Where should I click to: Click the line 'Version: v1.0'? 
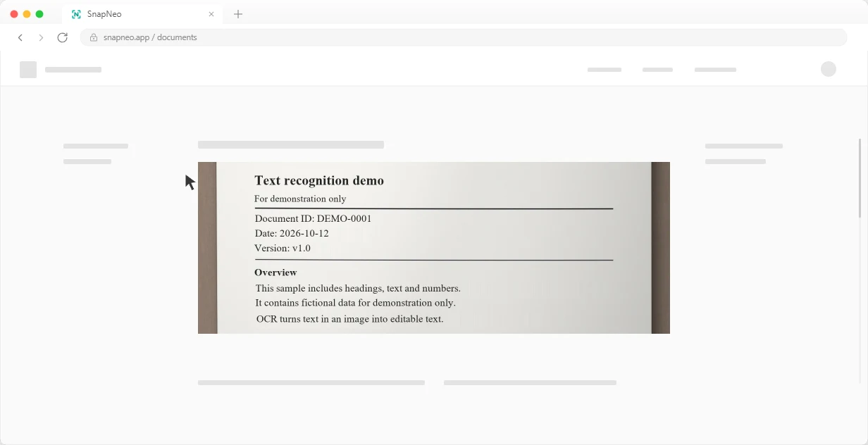click(x=283, y=248)
